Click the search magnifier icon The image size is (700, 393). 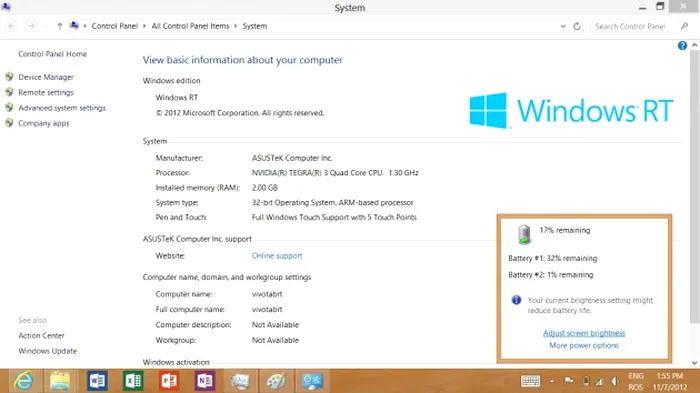pyautogui.click(x=684, y=26)
